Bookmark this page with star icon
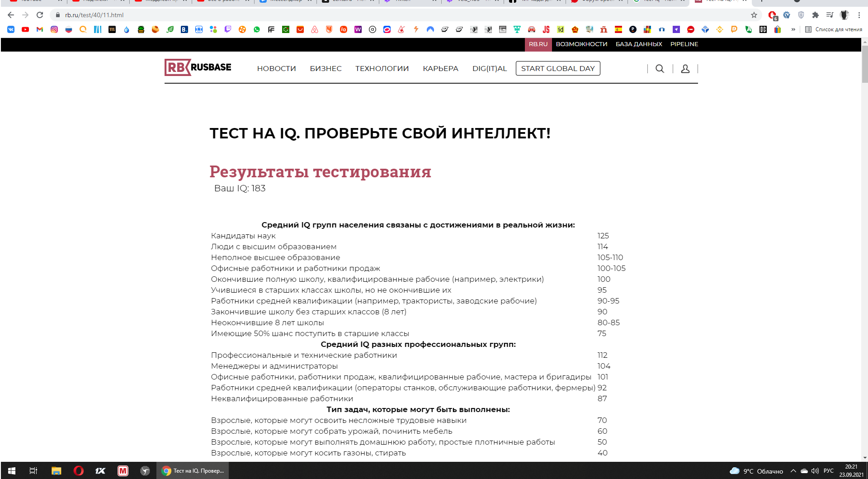The width and height of the screenshot is (868, 479). coord(754,15)
